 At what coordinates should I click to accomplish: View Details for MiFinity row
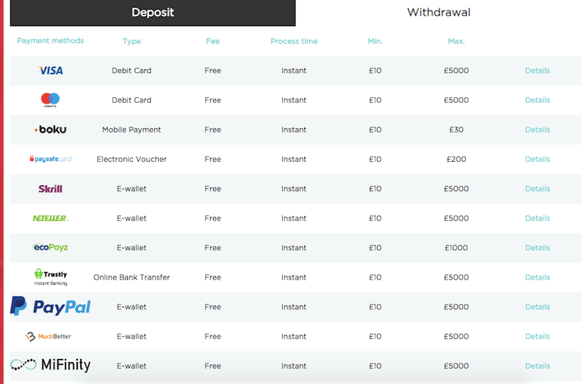pos(537,366)
